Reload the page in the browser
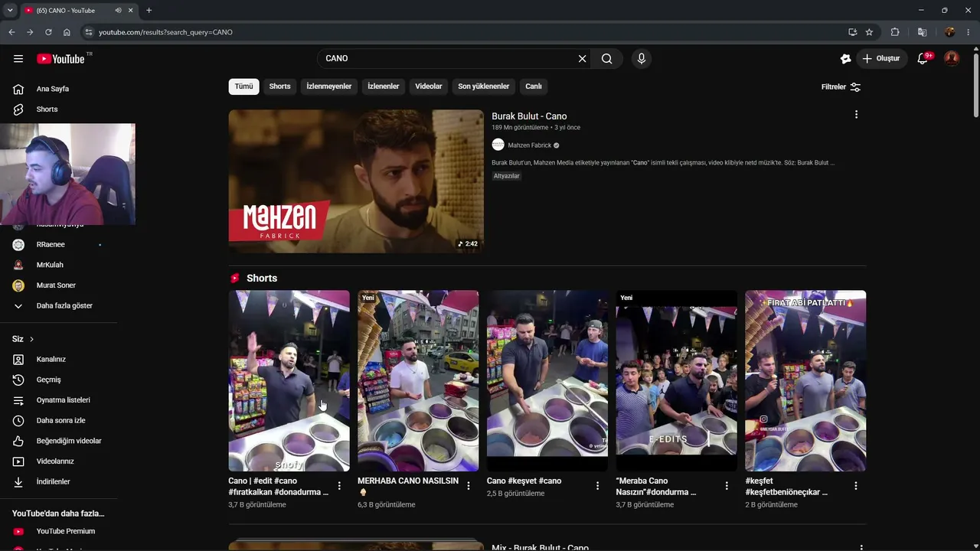 click(x=48, y=32)
